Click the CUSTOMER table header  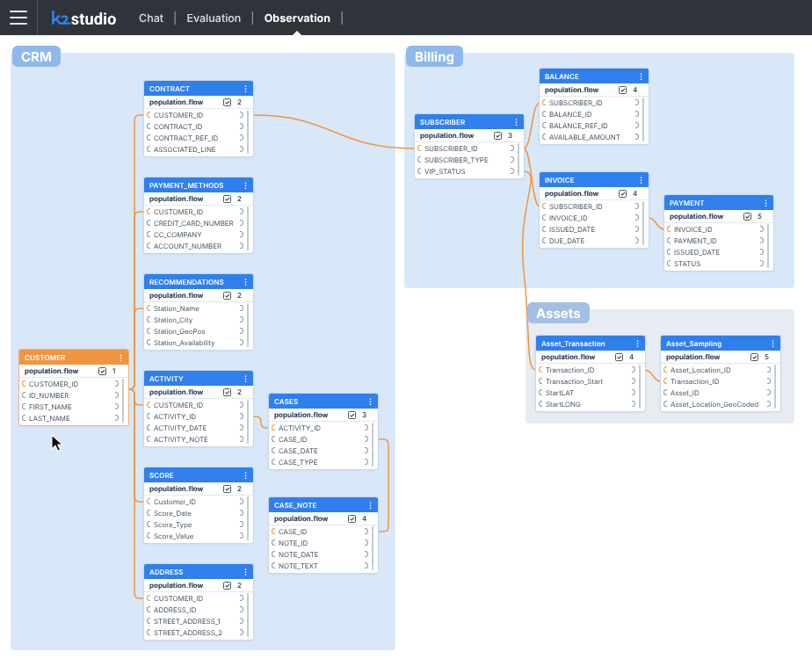coord(74,358)
